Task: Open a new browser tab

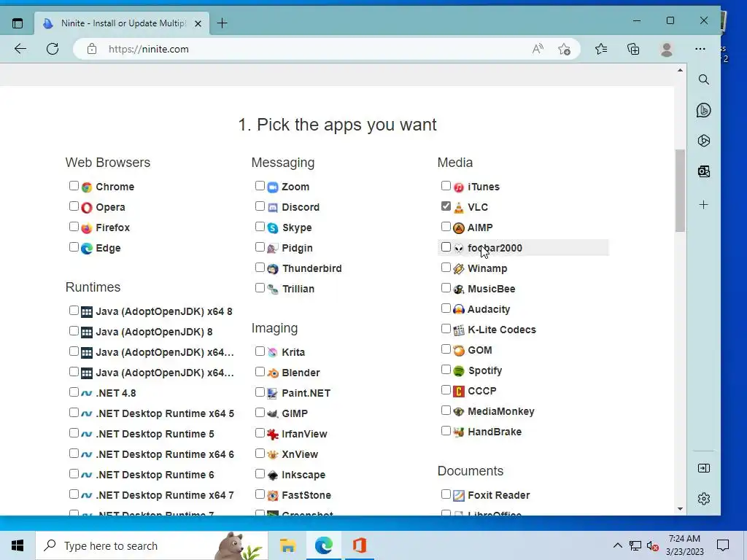Action: pos(222,23)
